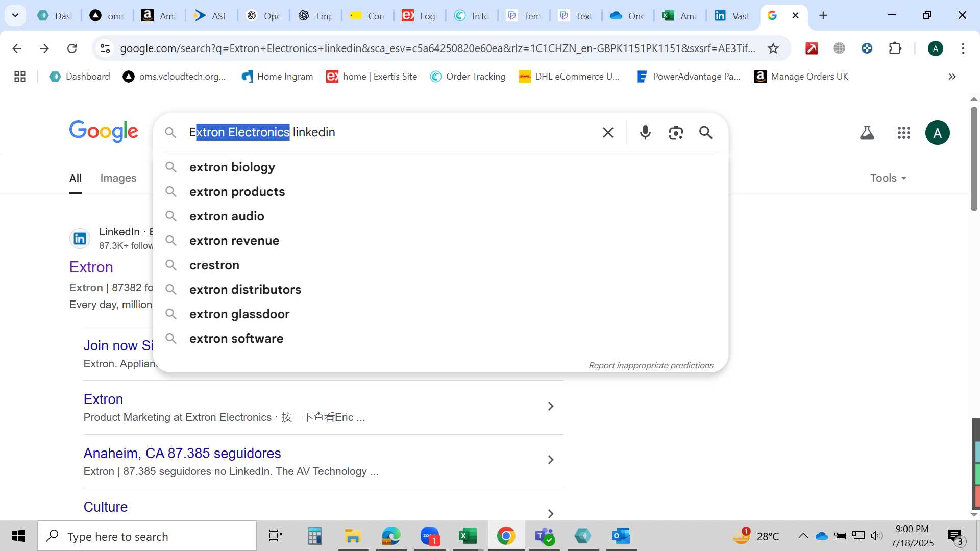Open Google Lens image search
The image size is (980, 551).
(x=676, y=133)
